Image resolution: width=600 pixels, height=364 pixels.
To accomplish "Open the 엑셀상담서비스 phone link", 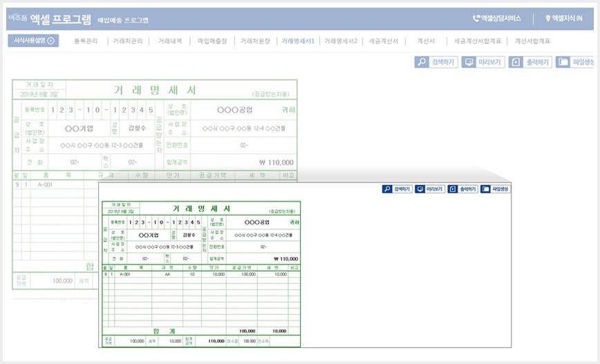I will click(497, 19).
